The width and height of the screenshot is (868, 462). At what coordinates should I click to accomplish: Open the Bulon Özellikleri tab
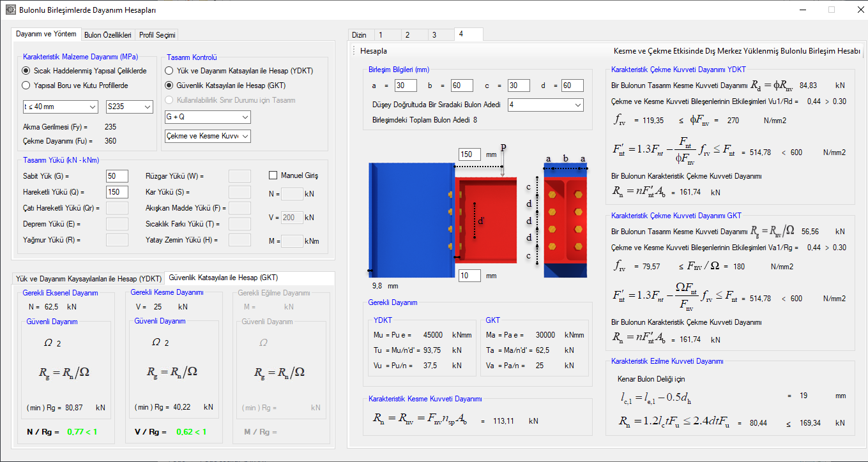[108, 35]
